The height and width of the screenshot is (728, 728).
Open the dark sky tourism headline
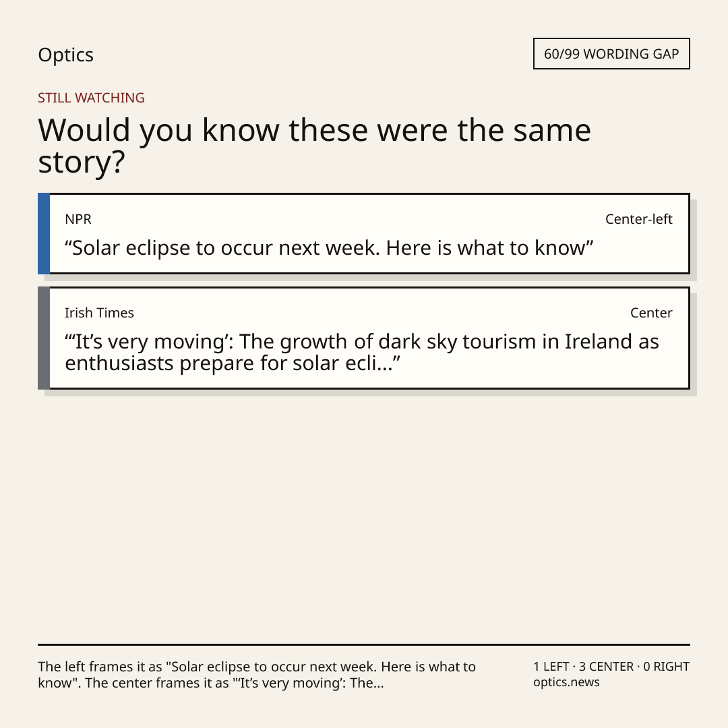coord(362,353)
